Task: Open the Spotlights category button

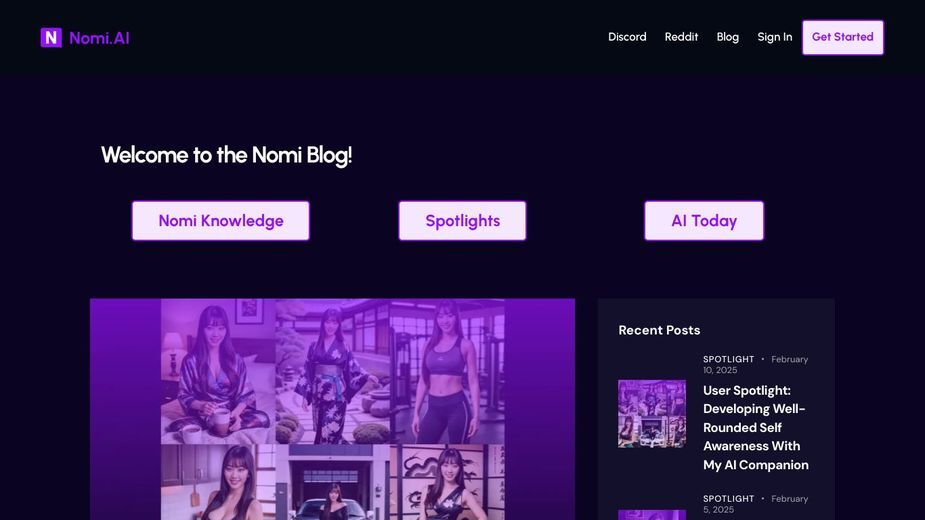Action: [462, 221]
